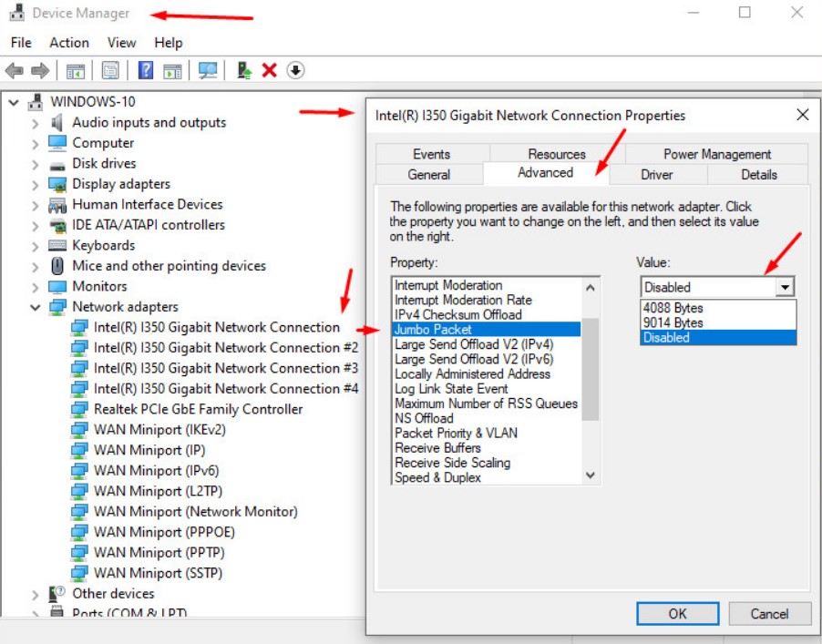This screenshot has width=822, height=644.
Task: Open the File menu
Action: point(21,43)
